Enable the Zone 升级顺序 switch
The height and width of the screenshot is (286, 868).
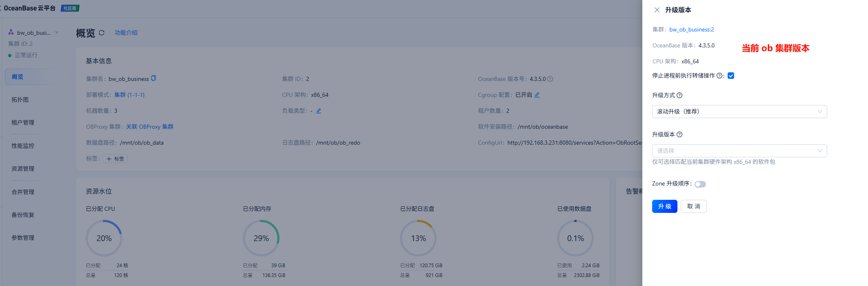click(x=700, y=184)
